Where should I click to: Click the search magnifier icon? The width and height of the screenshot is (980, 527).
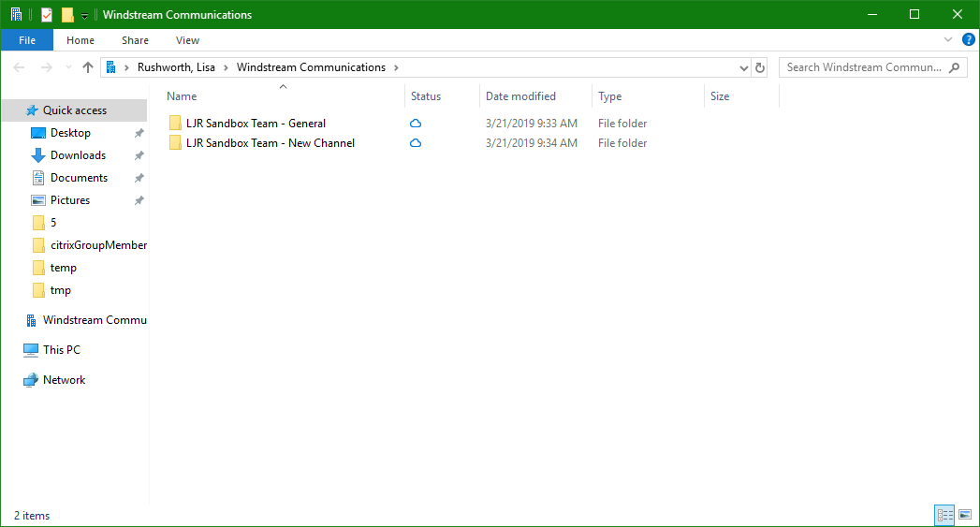click(955, 66)
